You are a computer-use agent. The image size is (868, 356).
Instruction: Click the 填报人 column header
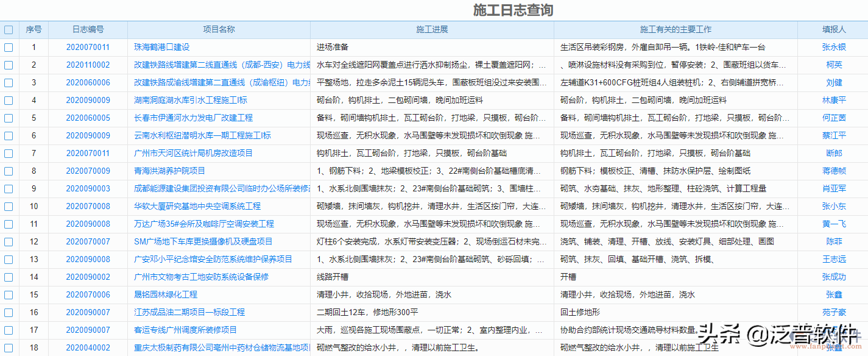click(x=834, y=29)
